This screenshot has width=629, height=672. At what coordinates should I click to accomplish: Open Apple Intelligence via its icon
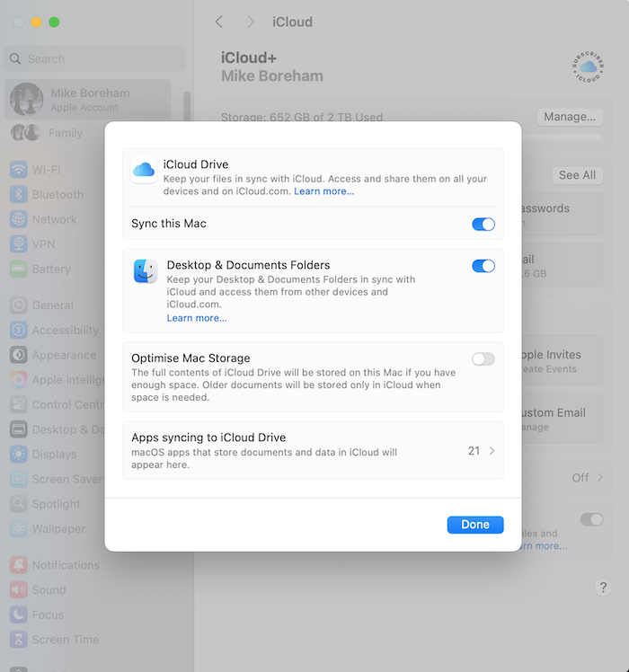coord(19,380)
